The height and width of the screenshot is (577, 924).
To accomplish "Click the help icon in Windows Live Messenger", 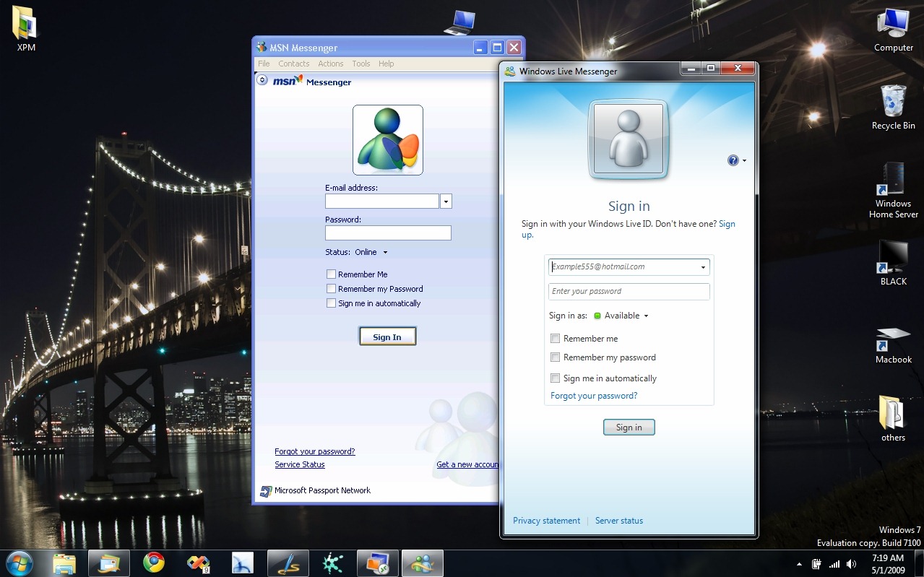I will 733,160.
